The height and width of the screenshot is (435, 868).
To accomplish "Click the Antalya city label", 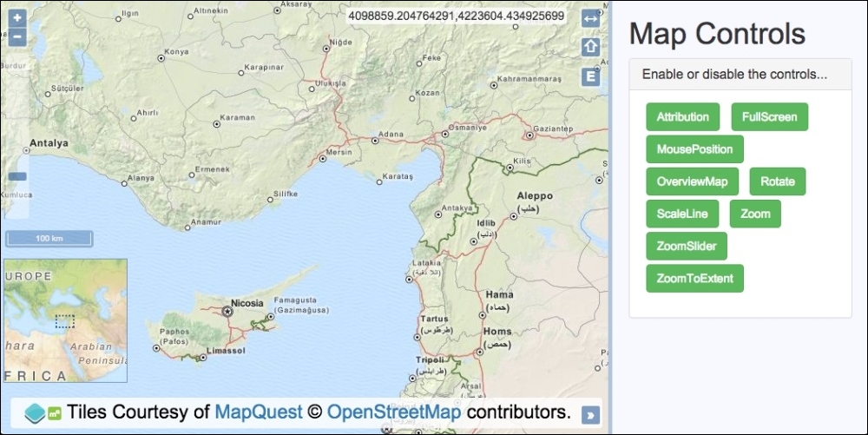I will 49,143.
